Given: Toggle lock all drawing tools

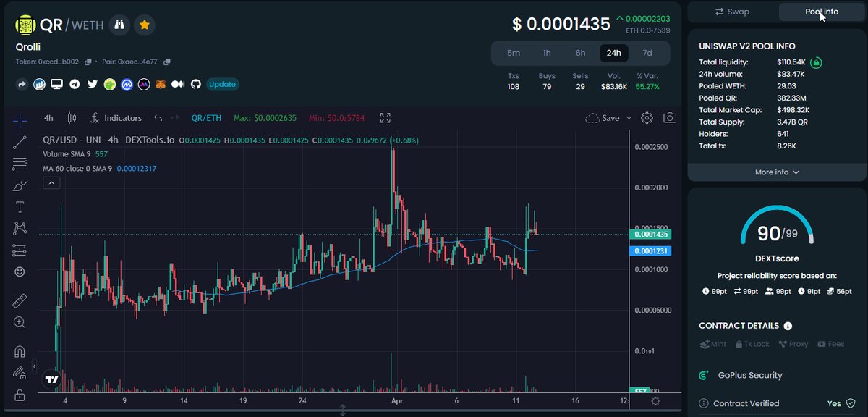Looking at the screenshot, I should click(20, 395).
